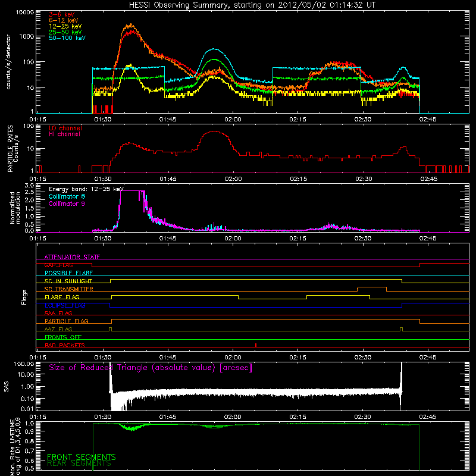
Task: Click the FRONT SEGMENTS legend label
Action: pos(82,457)
